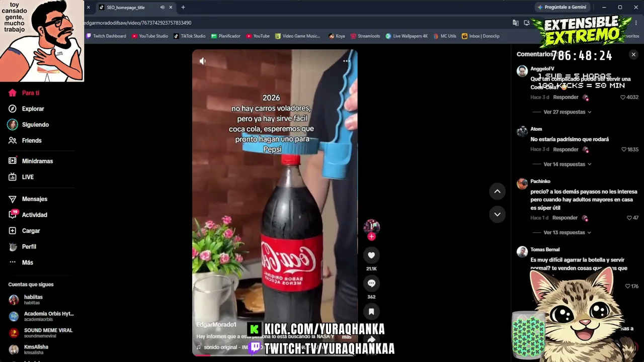The width and height of the screenshot is (644, 362).
Task: Open the creator's avatar beside the video
Action: click(x=371, y=226)
